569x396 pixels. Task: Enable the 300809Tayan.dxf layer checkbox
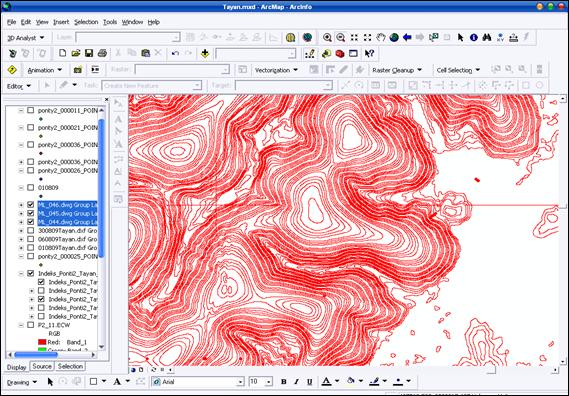[31, 230]
